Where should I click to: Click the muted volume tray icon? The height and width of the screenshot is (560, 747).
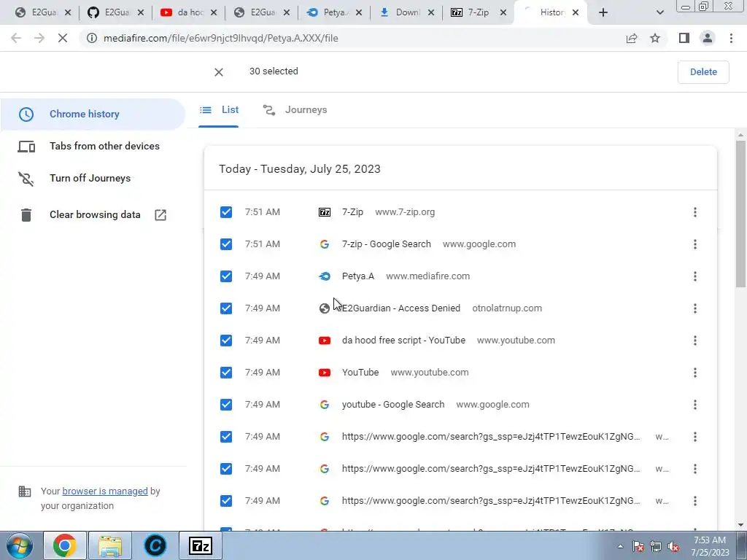tap(673, 547)
